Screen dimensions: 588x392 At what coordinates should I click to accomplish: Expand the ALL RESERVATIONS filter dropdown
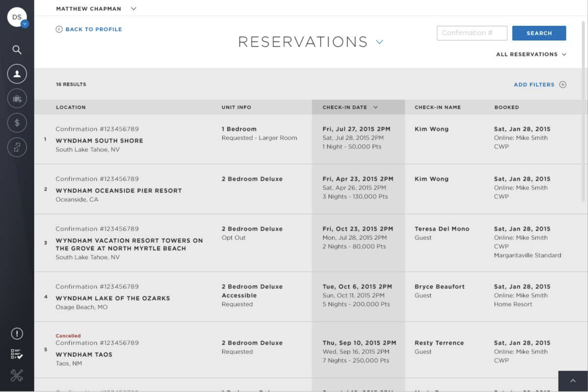click(531, 54)
